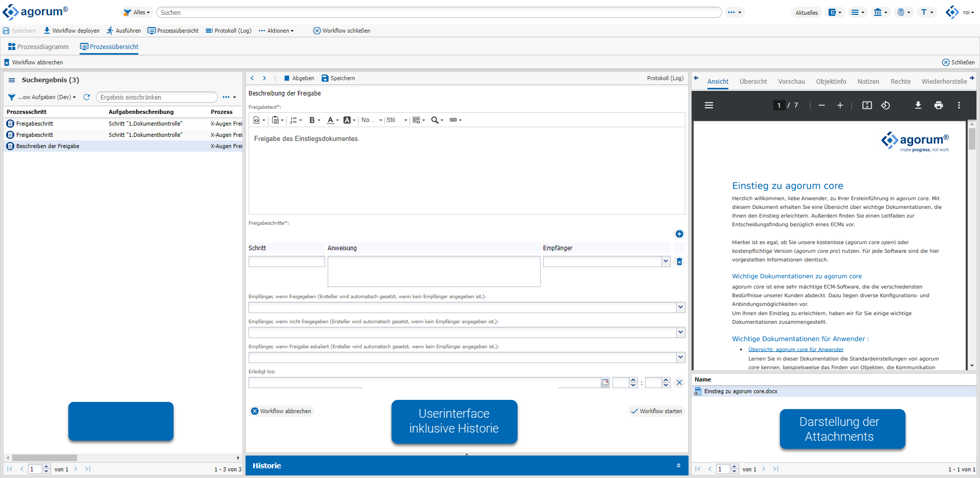The width and height of the screenshot is (980, 478).
Task: Zoom in on the PDF document
Action: 840,105
